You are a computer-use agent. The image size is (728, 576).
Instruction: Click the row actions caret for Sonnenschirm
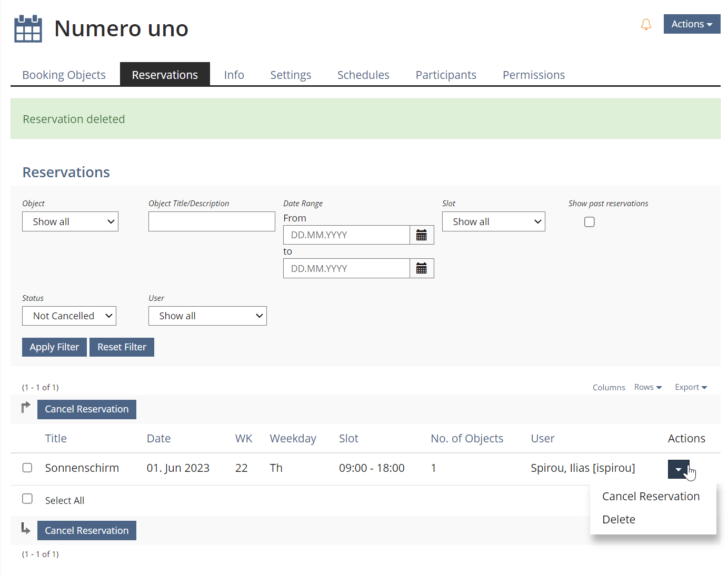tap(678, 469)
